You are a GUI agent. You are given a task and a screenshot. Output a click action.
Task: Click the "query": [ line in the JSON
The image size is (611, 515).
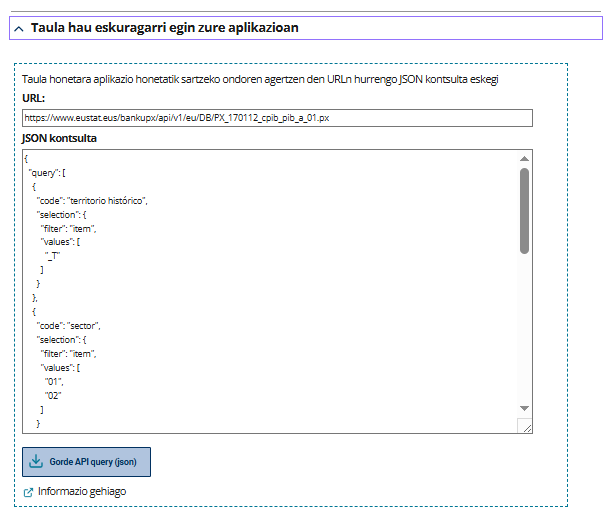pyautogui.click(x=47, y=173)
